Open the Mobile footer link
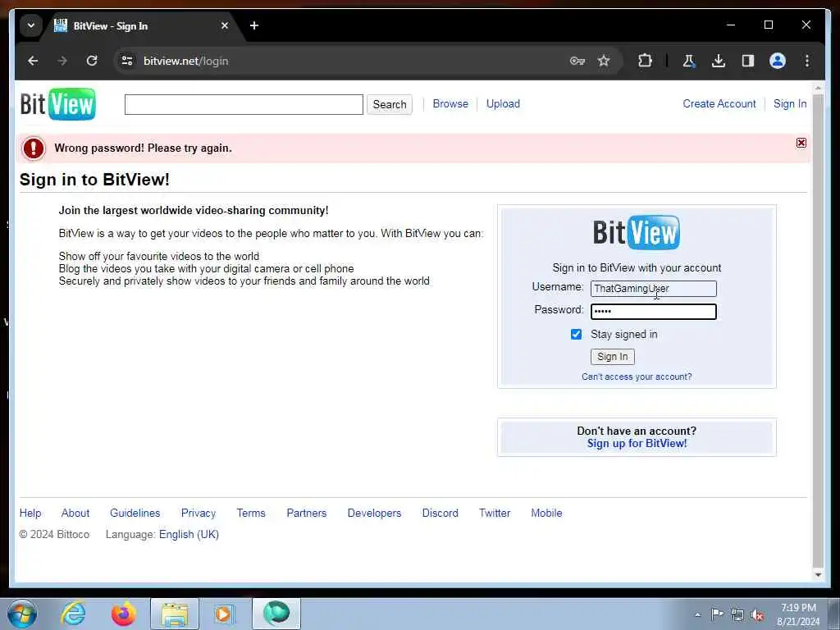 point(546,514)
